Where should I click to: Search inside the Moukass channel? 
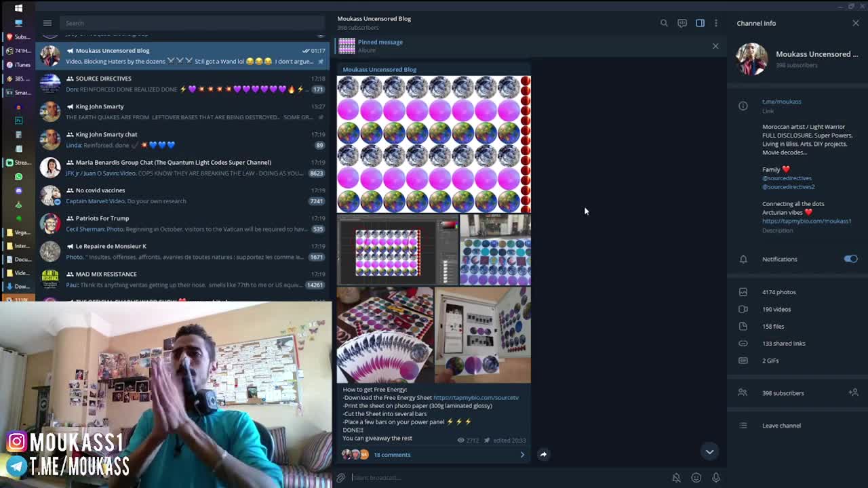(664, 23)
